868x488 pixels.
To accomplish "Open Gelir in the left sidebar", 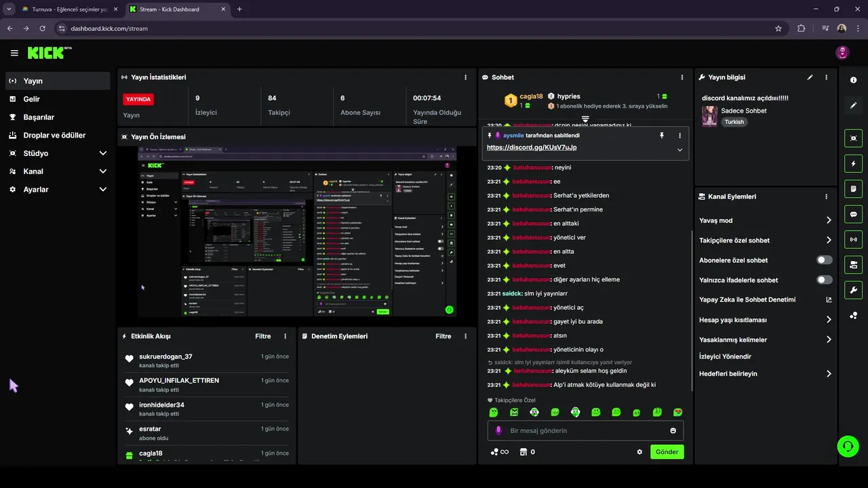I will pyautogui.click(x=58, y=99).
